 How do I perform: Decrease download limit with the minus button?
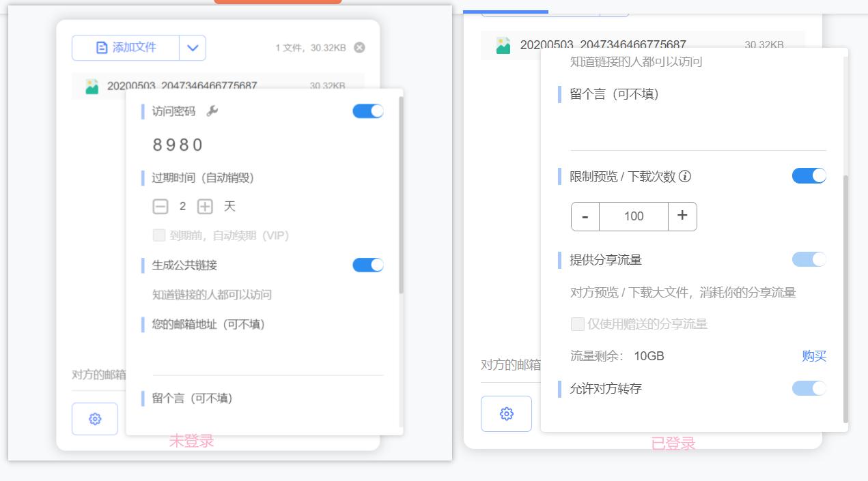tap(585, 216)
